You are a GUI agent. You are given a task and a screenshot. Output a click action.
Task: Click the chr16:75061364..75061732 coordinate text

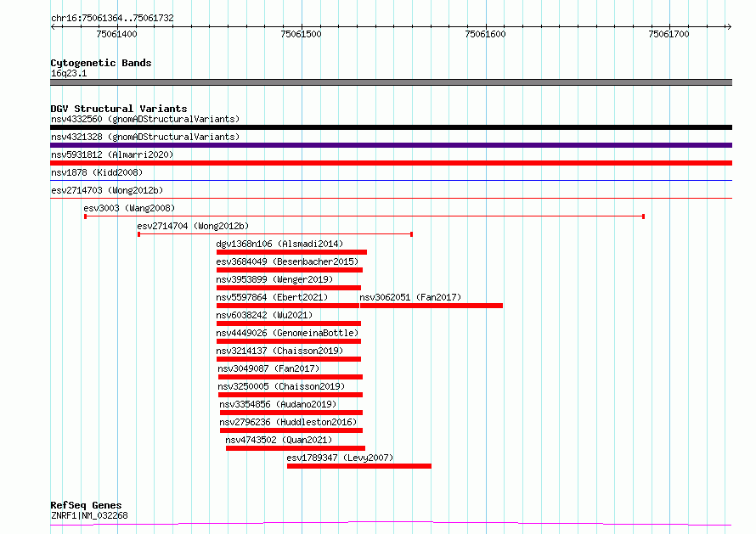pyautogui.click(x=112, y=18)
